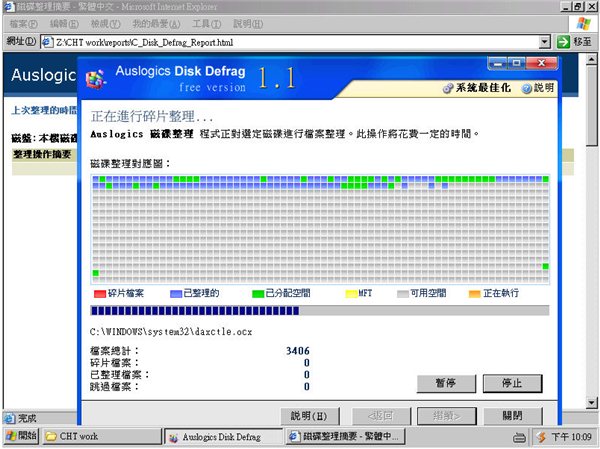Click the Windows flag logo in IE toolbar
This screenshot has width=600, height=449.
tap(584, 24)
